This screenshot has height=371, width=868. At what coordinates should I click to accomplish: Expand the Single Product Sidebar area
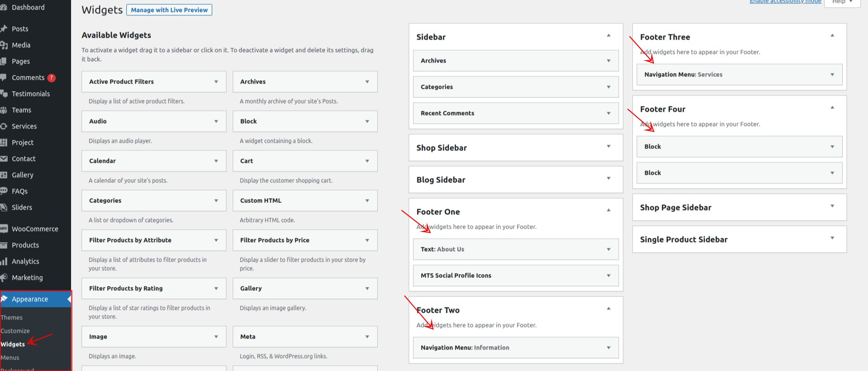pyautogui.click(x=832, y=238)
